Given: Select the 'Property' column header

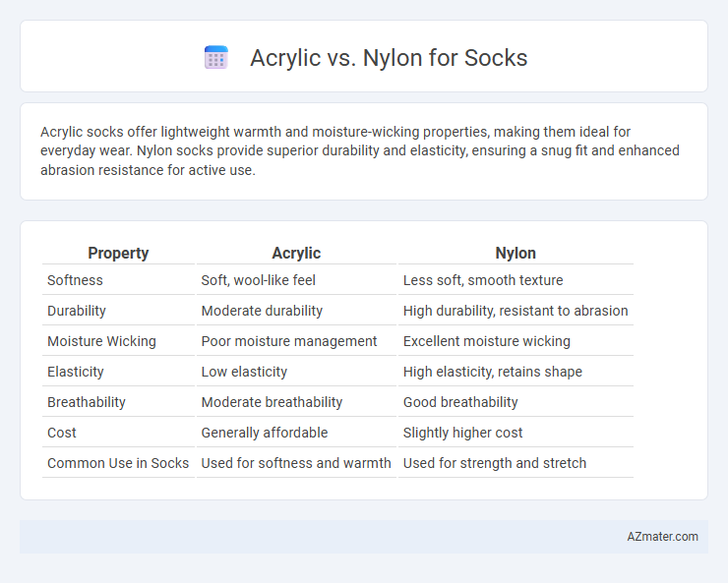Looking at the screenshot, I should (118, 254).
